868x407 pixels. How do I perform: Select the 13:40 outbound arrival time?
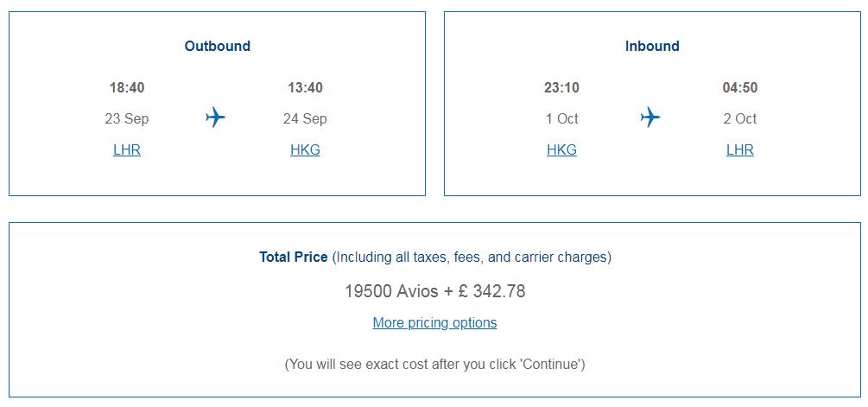(305, 88)
